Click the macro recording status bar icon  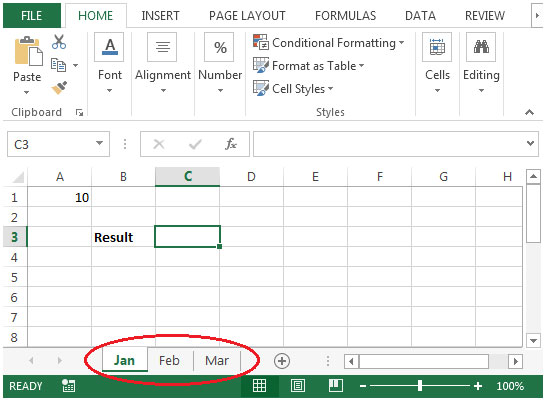[x=68, y=386]
